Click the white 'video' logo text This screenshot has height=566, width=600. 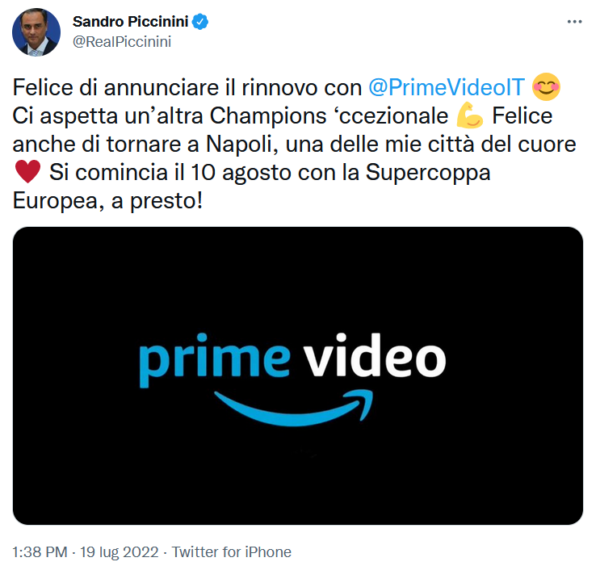click(x=375, y=356)
